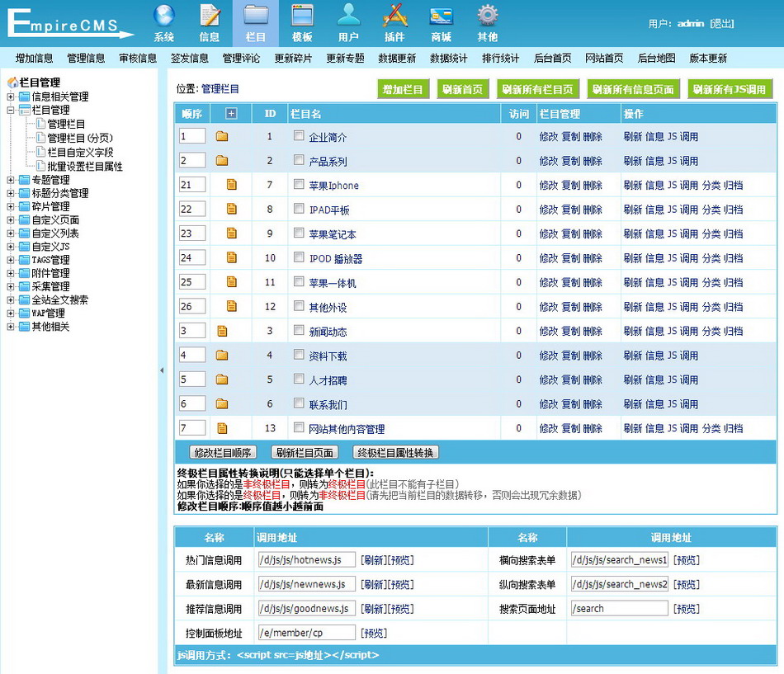Click the folder icon for 联系我们 row
This screenshot has height=674, width=784.
tap(222, 403)
